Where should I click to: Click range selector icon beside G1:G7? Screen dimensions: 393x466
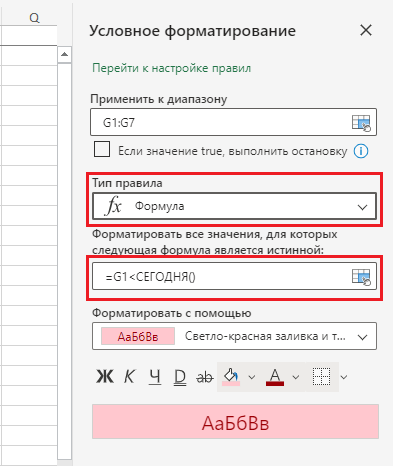(361, 123)
